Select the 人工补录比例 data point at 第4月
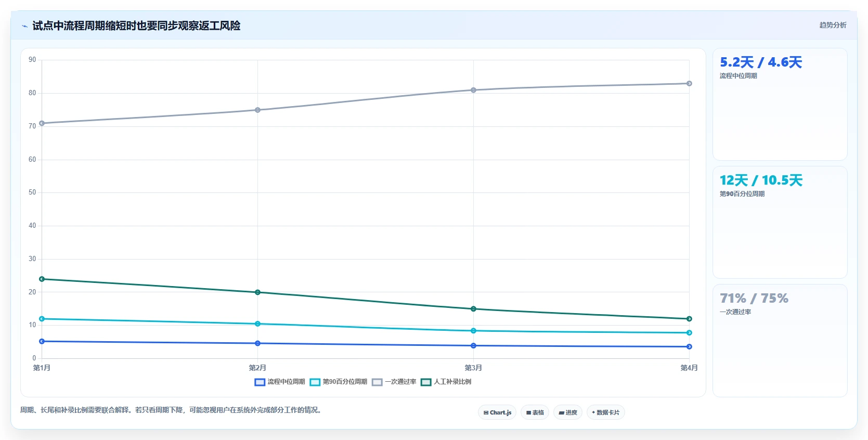868x440 pixels. pos(689,319)
